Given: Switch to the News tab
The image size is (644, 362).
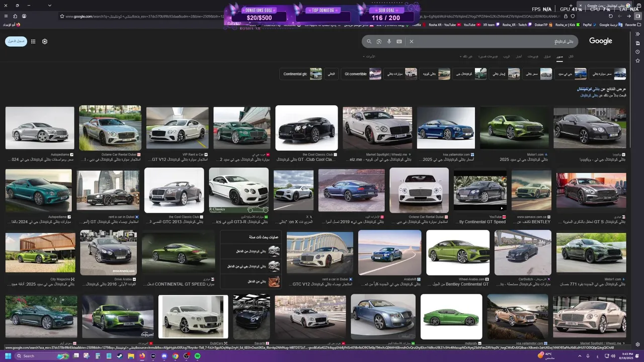Looking at the screenshot, I should pos(519,56).
